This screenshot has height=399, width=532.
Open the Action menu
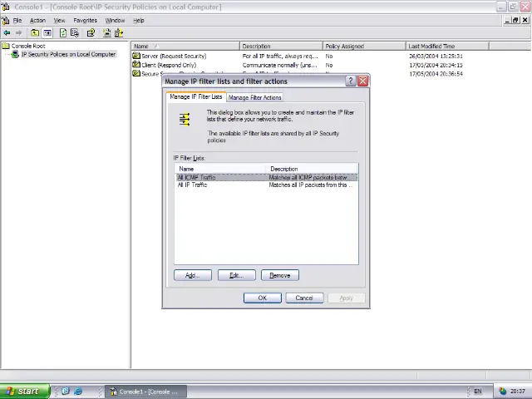tap(37, 20)
